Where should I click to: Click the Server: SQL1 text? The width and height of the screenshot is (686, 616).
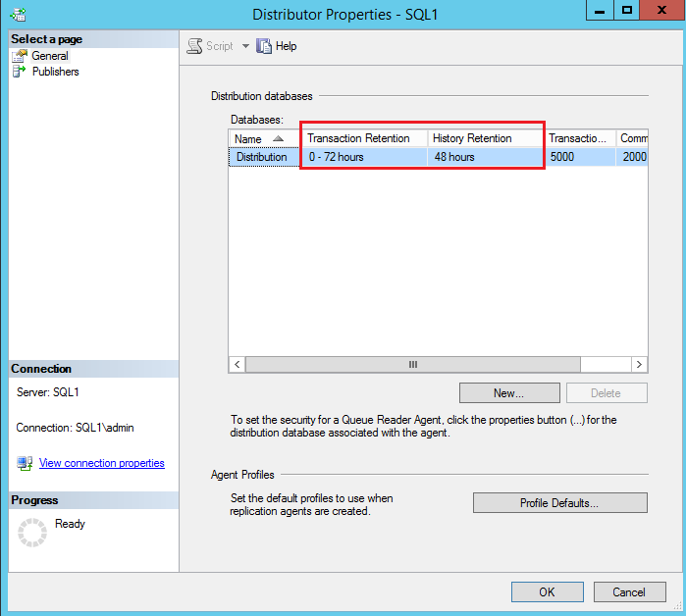(x=48, y=392)
